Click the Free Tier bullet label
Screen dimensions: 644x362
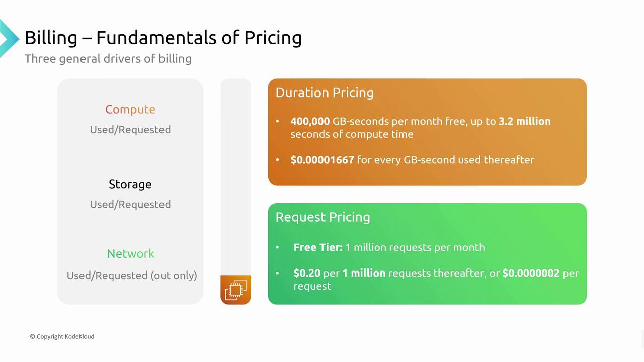[x=318, y=247]
